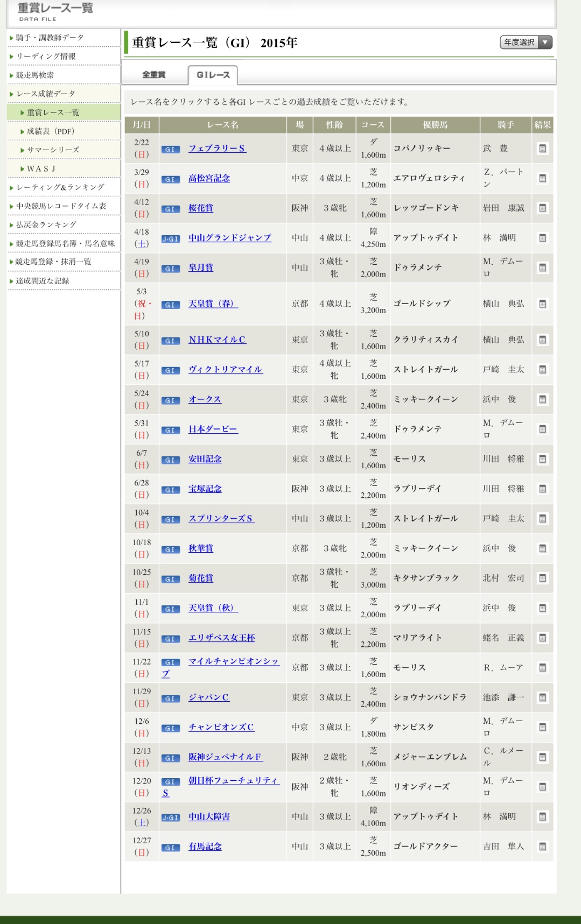Click J·GI badge beside 中山グランドジャンプ
581x924 pixels.
tap(171, 239)
